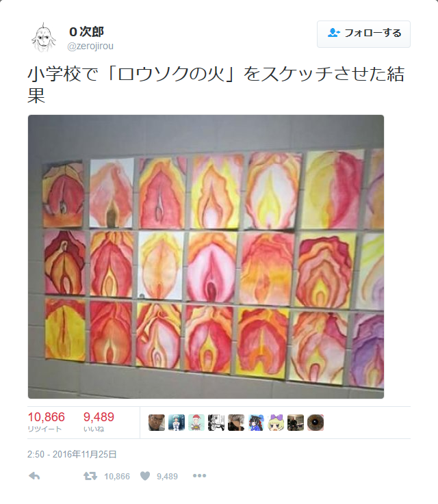Viewport: 438px width, 504px height.
Task: Open the more options ellipsis menu
Action: tap(199, 476)
